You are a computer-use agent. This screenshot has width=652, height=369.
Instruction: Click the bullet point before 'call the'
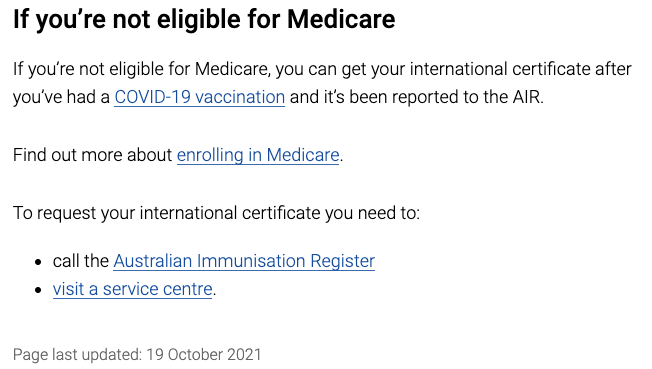[x=38, y=262]
